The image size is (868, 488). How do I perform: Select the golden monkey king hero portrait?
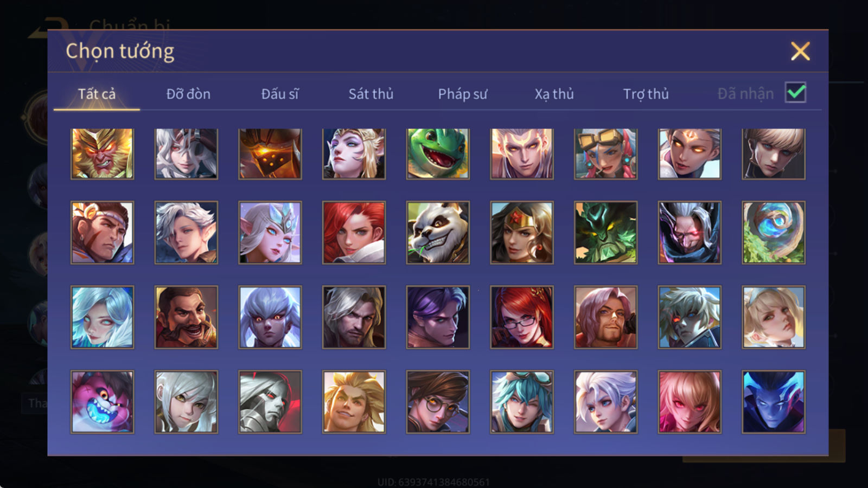click(x=102, y=154)
